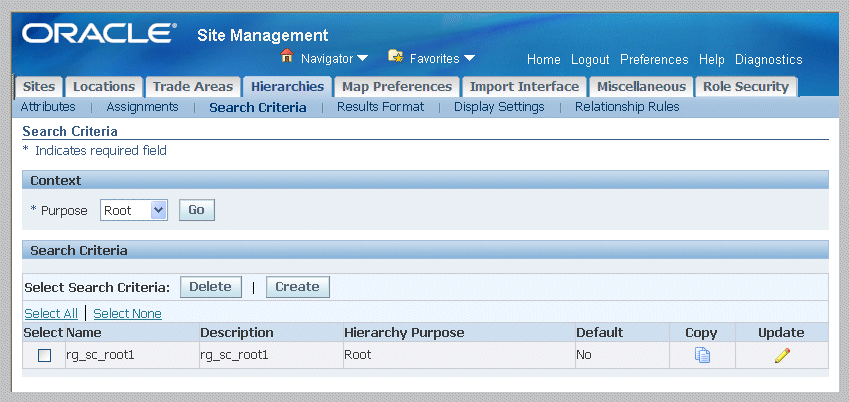Open the Trade Areas tab

click(x=193, y=87)
